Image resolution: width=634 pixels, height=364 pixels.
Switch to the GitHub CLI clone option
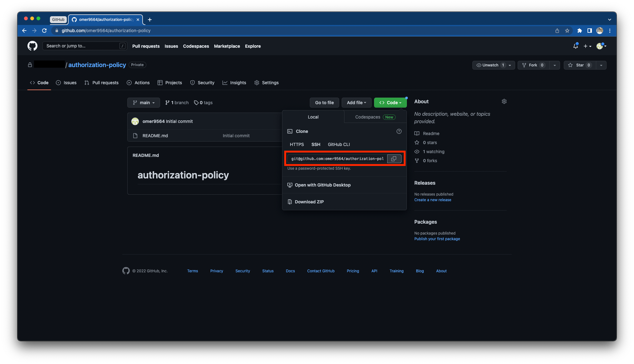[339, 144]
